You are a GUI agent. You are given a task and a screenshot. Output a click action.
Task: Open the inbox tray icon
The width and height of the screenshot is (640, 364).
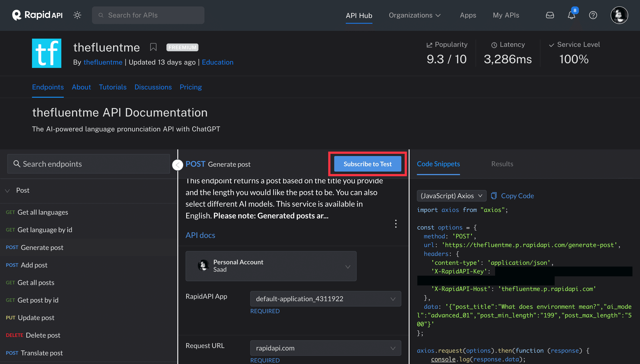point(550,15)
